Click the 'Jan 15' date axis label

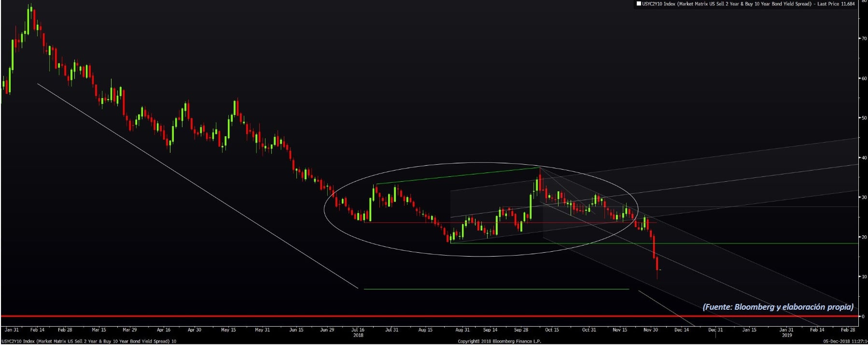[x=749, y=330]
